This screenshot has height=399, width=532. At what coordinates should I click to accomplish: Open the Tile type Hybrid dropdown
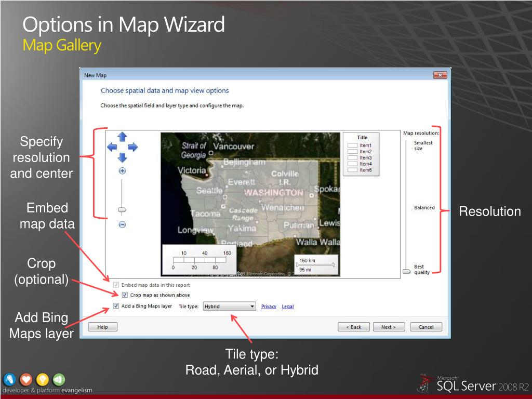click(x=229, y=307)
